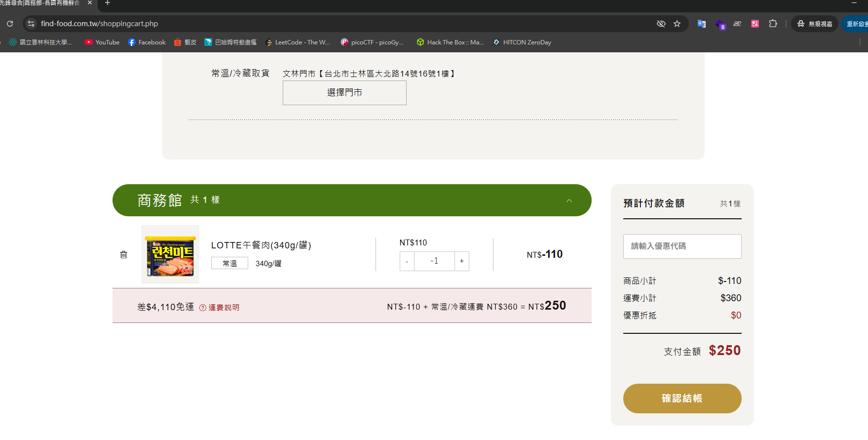This screenshot has width=868, height=440.
Task: Click the tracking protection eye icon
Action: (x=661, y=24)
